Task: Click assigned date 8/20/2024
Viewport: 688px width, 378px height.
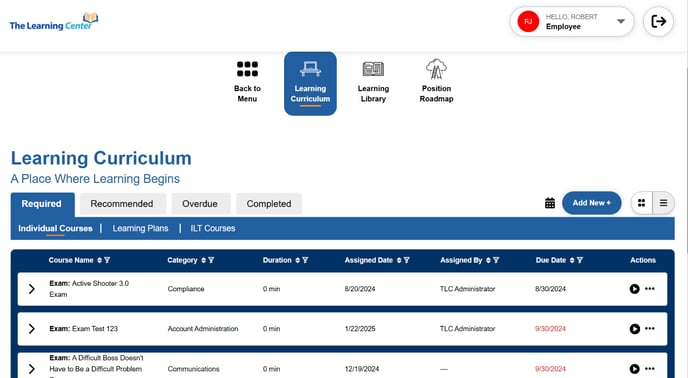Action: (360, 289)
